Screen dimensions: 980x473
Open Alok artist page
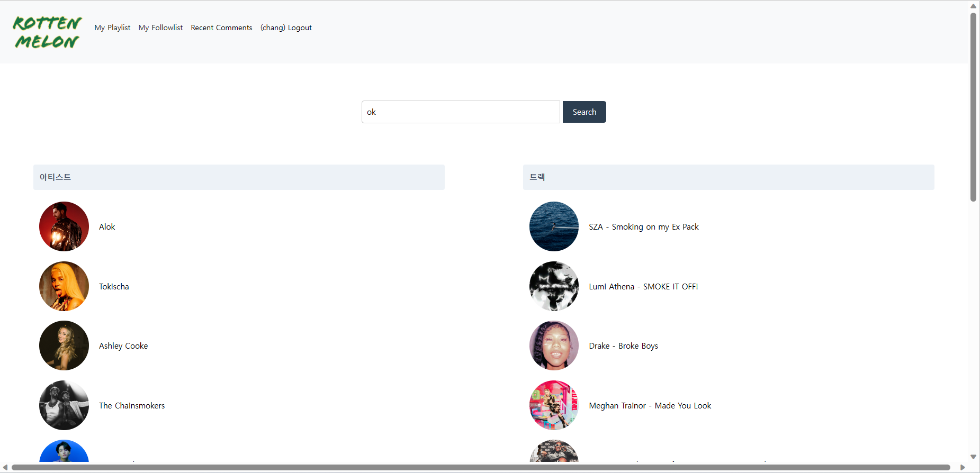point(107,226)
